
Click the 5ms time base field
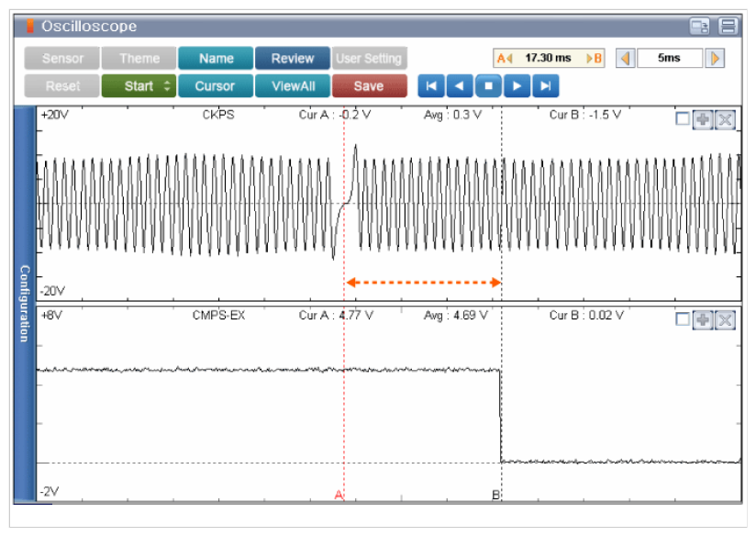click(x=669, y=59)
